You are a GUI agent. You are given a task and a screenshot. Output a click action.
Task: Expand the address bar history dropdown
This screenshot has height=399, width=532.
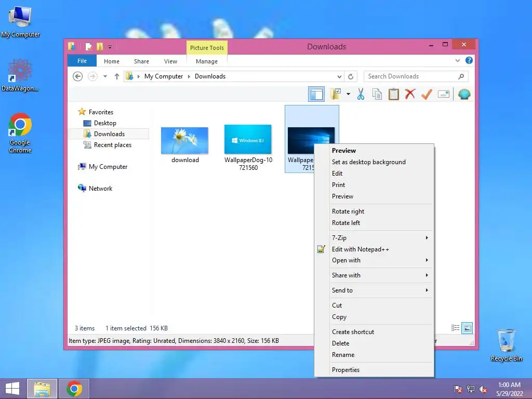[x=339, y=76]
